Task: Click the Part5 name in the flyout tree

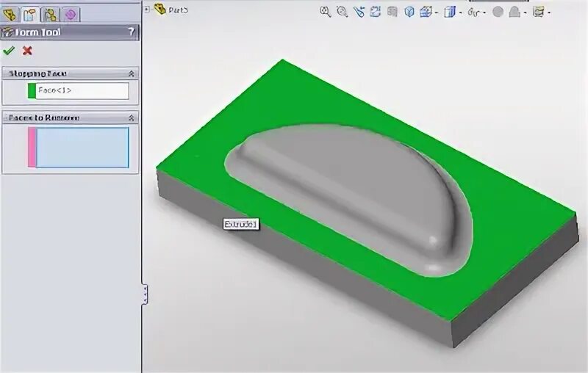Action: pyautogui.click(x=178, y=10)
